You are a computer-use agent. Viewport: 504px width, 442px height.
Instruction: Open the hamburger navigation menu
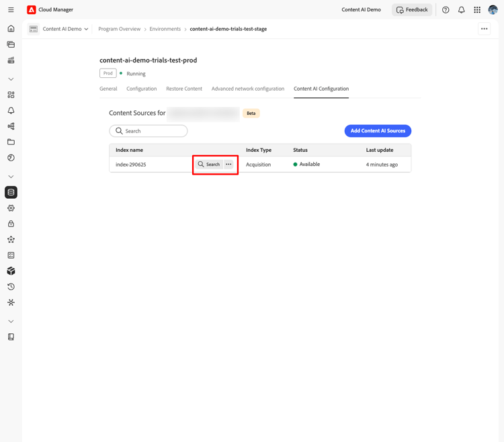click(x=11, y=9)
